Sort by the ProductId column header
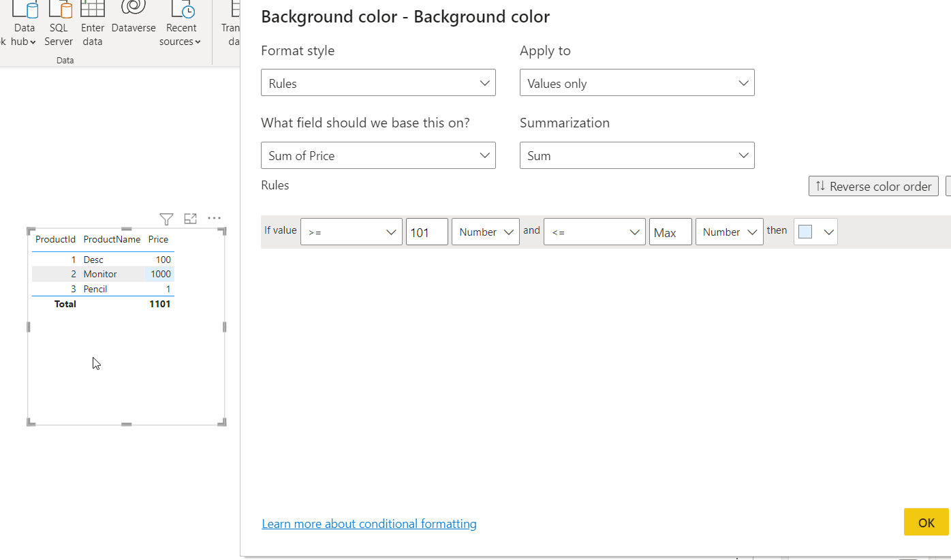The image size is (951, 560). 55,239
